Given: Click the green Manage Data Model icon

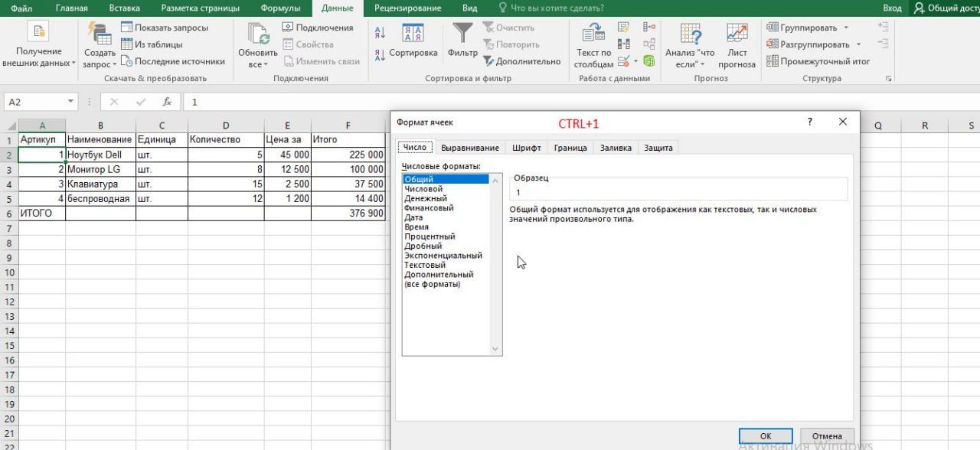Looking at the screenshot, I should (649, 61).
